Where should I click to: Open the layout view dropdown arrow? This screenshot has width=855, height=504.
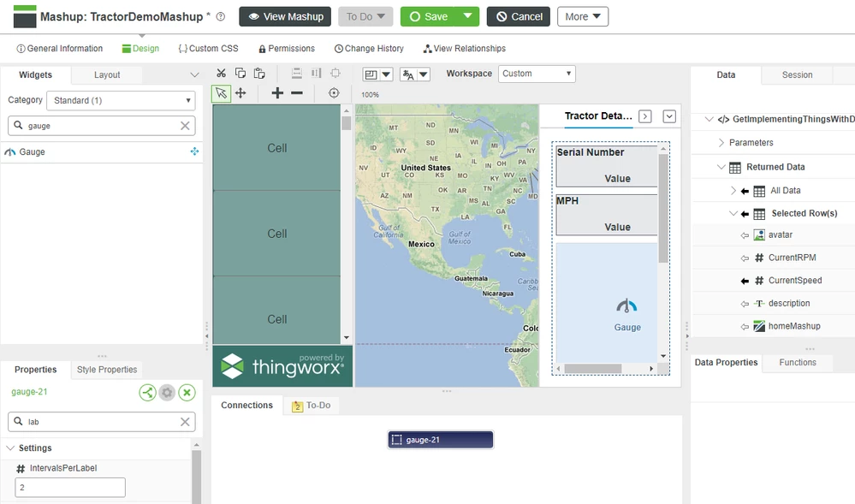click(386, 74)
